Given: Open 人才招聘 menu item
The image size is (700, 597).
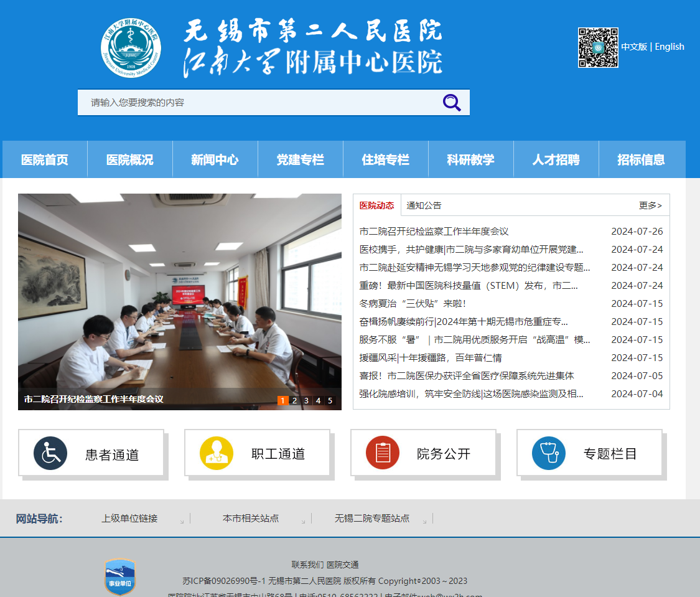Looking at the screenshot, I should (556, 159).
